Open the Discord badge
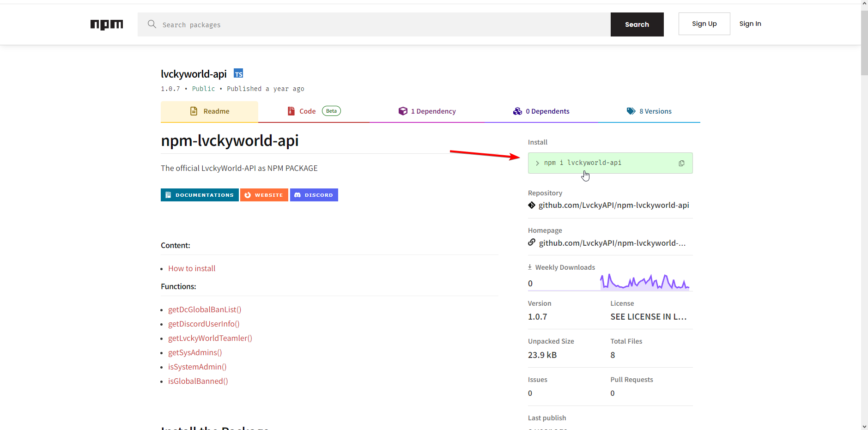This screenshot has width=868, height=430. click(x=314, y=195)
